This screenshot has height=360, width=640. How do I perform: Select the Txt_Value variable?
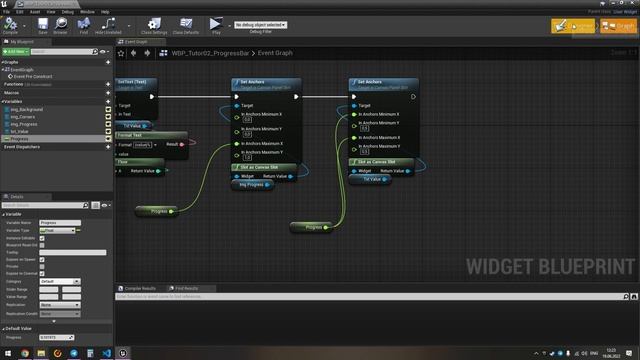tap(19, 131)
